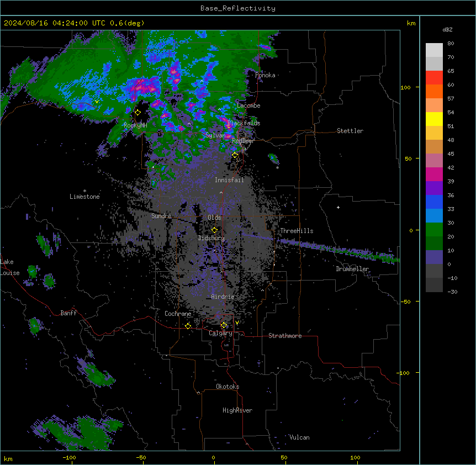Select the RockyMH label

click(135, 125)
